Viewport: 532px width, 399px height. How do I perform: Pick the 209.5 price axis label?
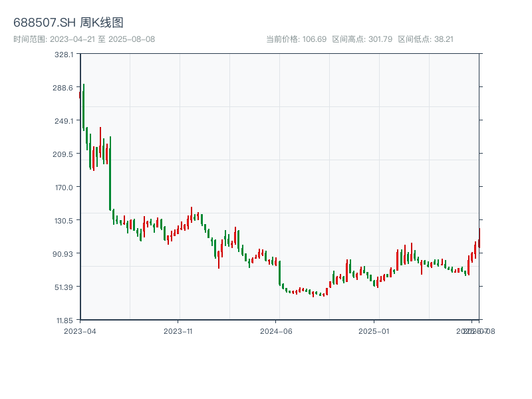pyautogui.click(x=64, y=154)
